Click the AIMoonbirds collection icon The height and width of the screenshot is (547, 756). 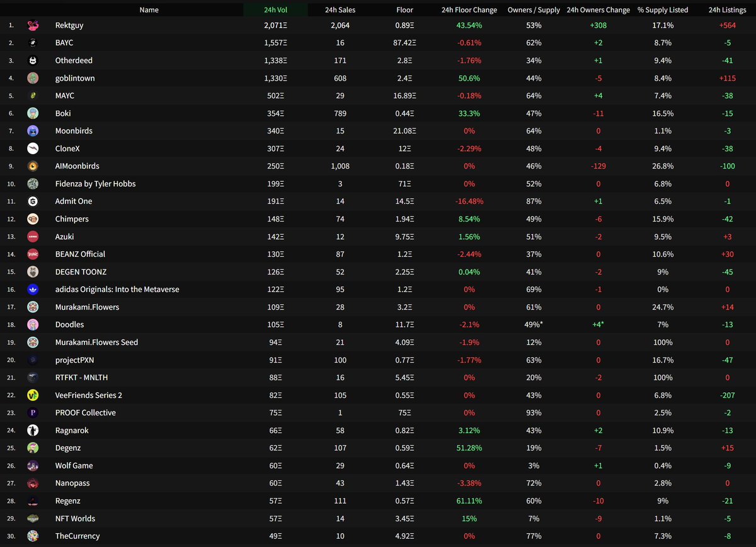33,166
